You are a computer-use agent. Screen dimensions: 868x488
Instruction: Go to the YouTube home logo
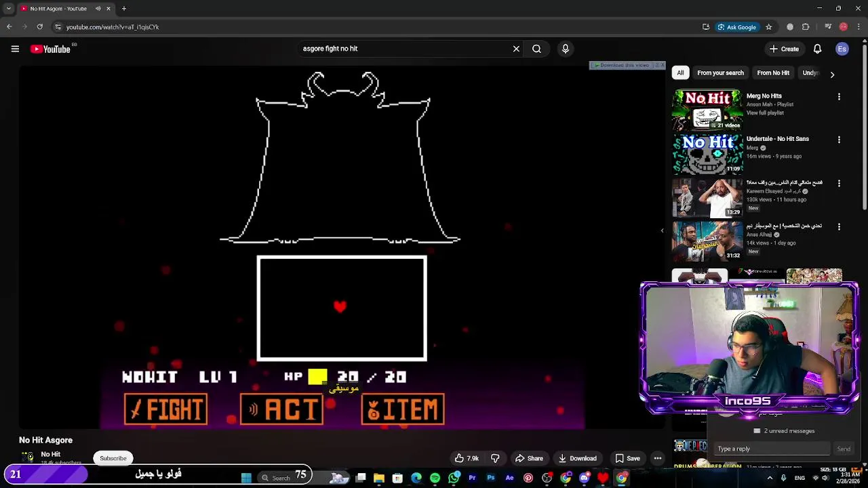[51, 49]
